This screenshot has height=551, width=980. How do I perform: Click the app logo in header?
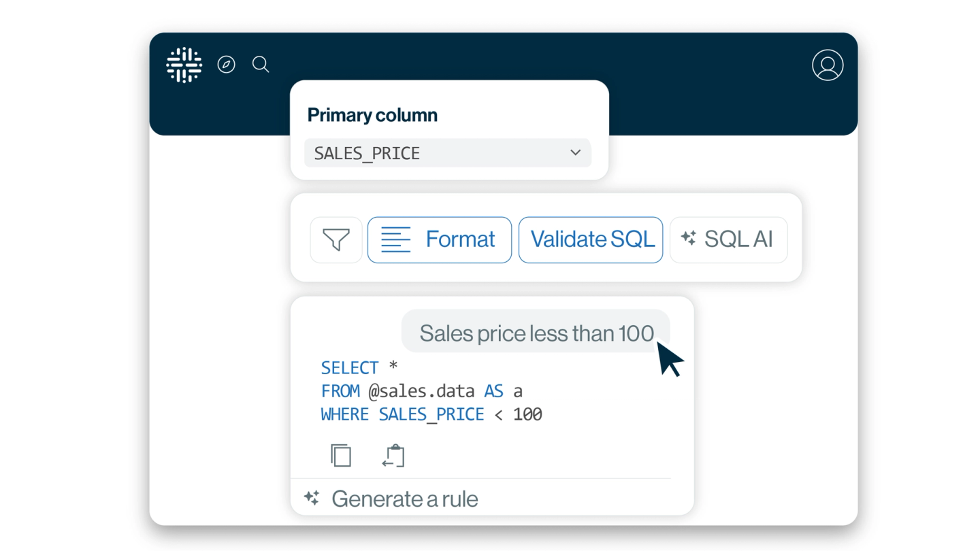coord(184,65)
